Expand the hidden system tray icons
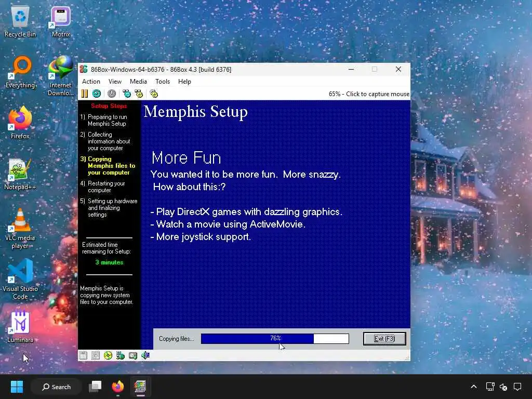This screenshot has width=532, height=399. (x=474, y=387)
